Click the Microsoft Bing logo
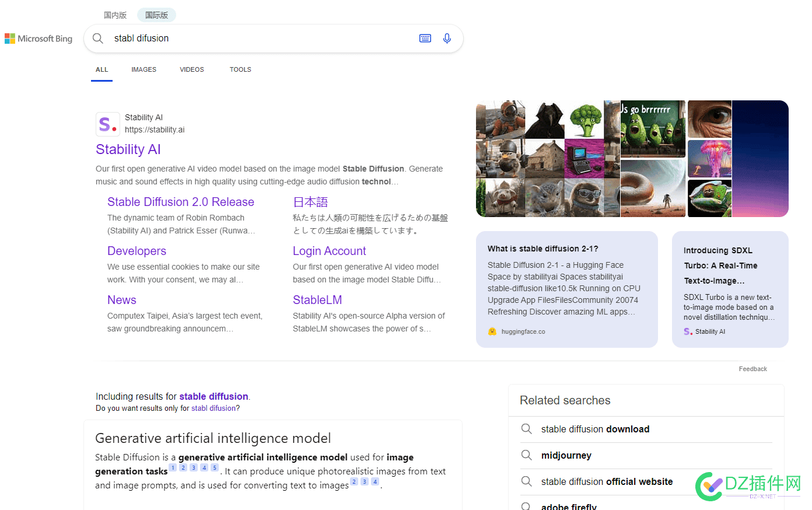 coord(38,39)
